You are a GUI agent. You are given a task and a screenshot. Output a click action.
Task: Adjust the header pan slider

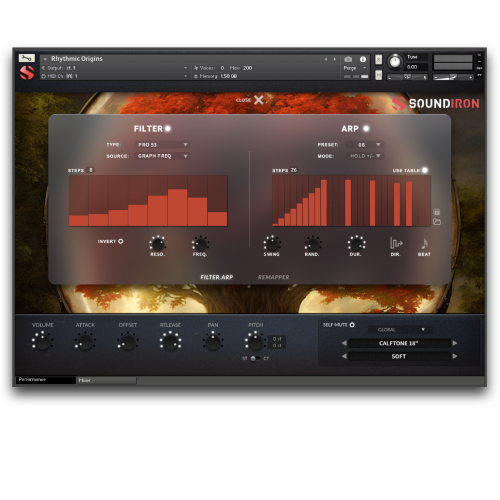click(407, 77)
